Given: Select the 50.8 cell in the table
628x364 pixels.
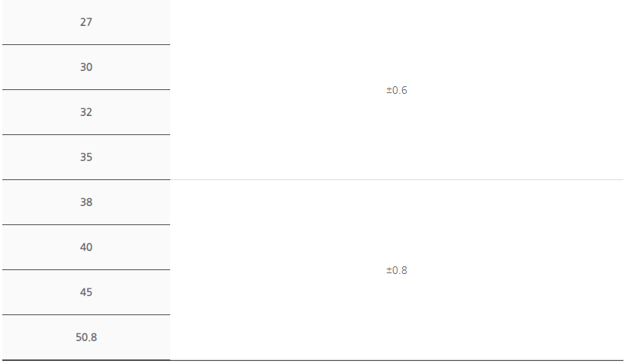Looking at the screenshot, I should (86, 337).
